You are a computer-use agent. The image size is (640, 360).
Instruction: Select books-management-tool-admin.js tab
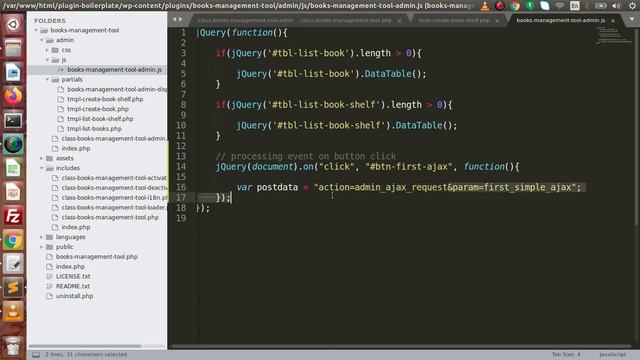click(x=560, y=20)
